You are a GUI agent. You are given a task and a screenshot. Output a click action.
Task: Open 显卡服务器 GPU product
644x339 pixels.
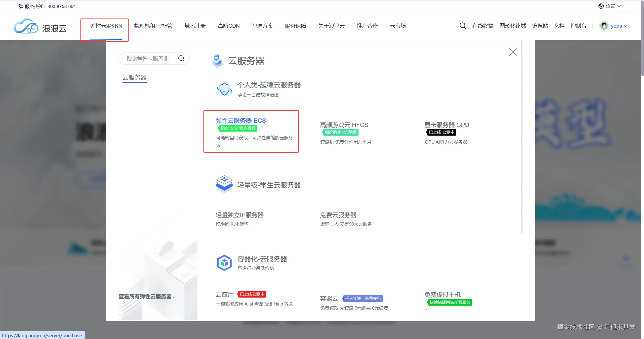coord(447,125)
